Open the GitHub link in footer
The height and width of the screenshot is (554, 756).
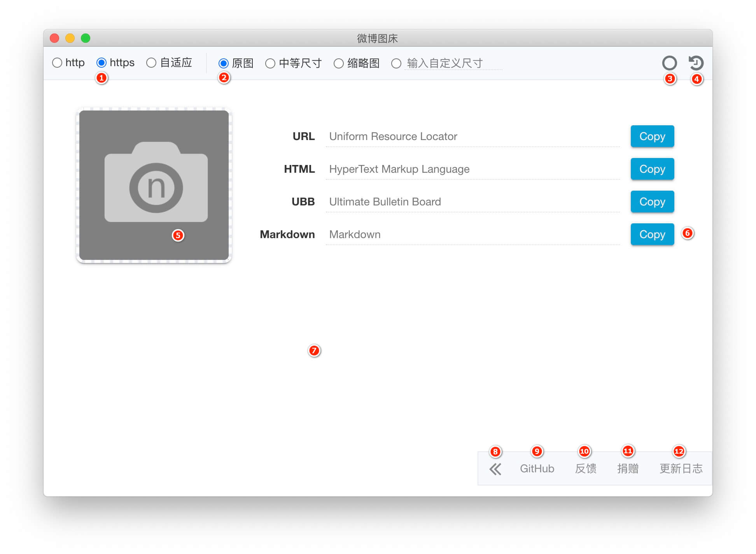[537, 469]
